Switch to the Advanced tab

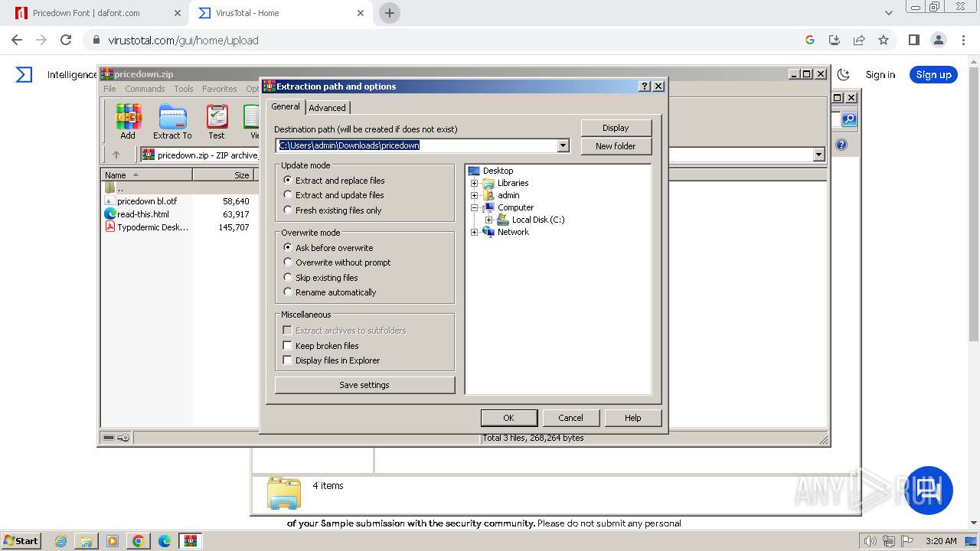[327, 108]
